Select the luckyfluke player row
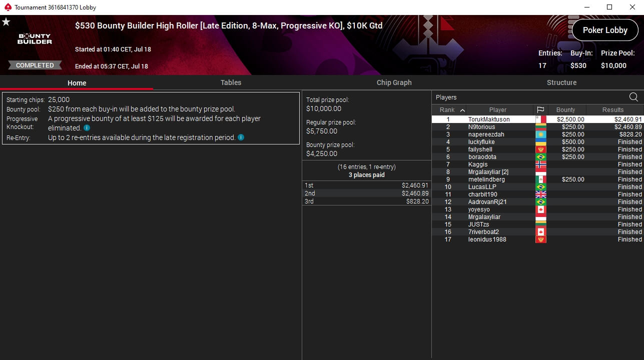Image resolution: width=644 pixels, height=360 pixels. [x=481, y=142]
